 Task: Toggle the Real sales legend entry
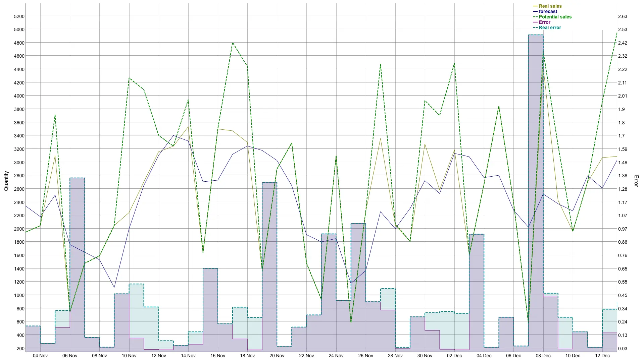point(547,6)
